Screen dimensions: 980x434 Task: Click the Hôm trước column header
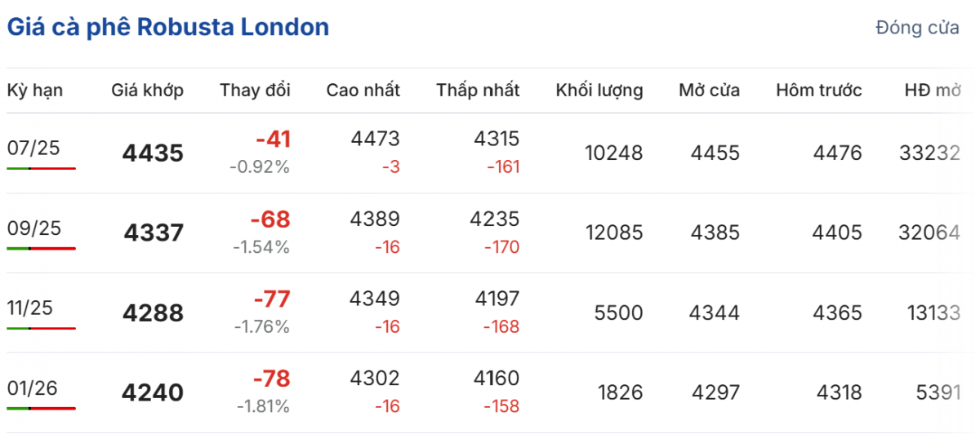[818, 90]
